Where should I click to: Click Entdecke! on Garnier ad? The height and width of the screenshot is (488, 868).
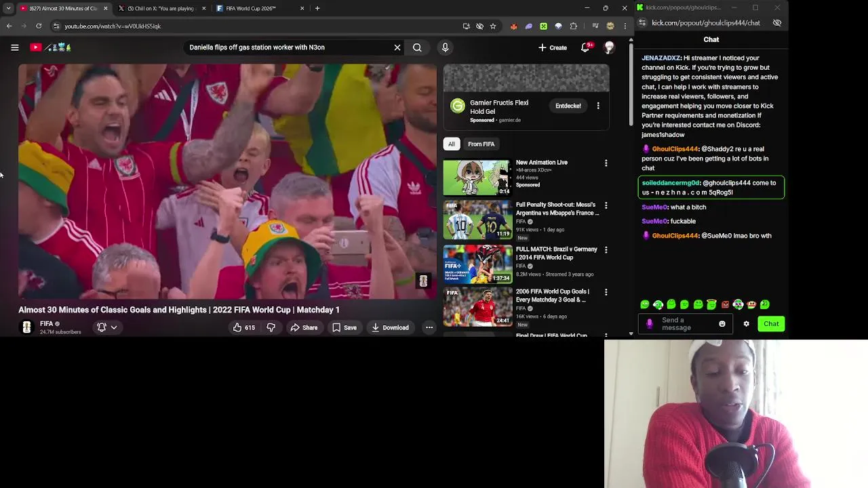568,106
